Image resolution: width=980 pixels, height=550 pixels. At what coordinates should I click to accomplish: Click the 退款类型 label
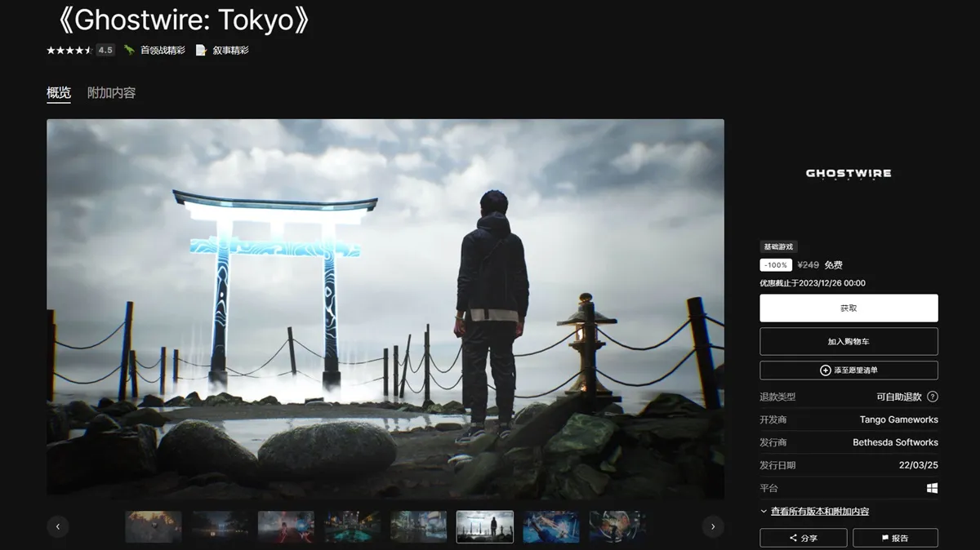[x=777, y=397]
